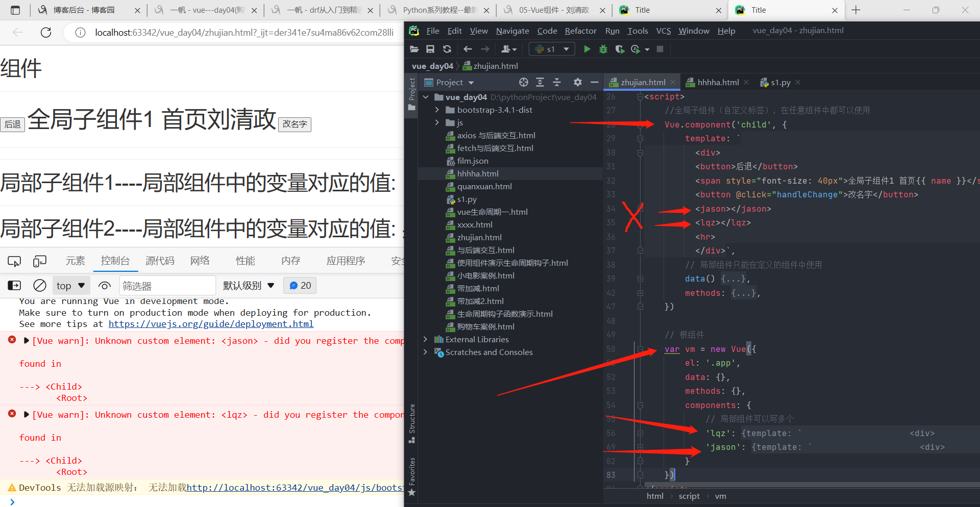Open a new browser tab with the plus icon
The height and width of the screenshot is (507, 980).
point(856,10)
